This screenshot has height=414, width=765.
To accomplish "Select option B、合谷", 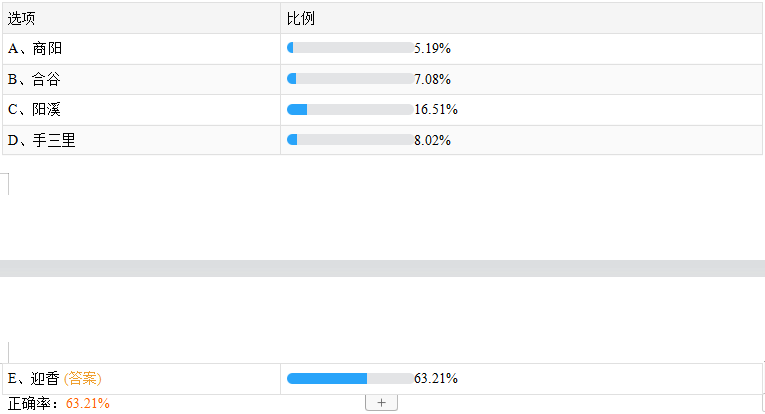I will 40,79.
